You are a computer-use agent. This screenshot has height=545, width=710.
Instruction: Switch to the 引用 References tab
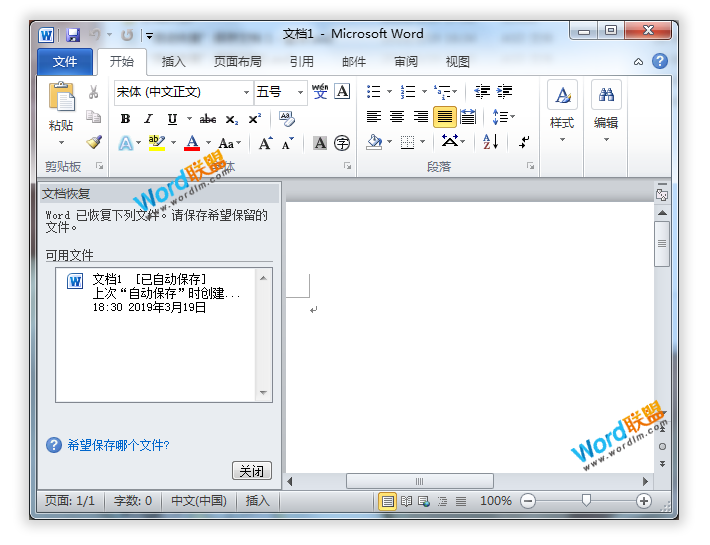[x=302, y=62]
